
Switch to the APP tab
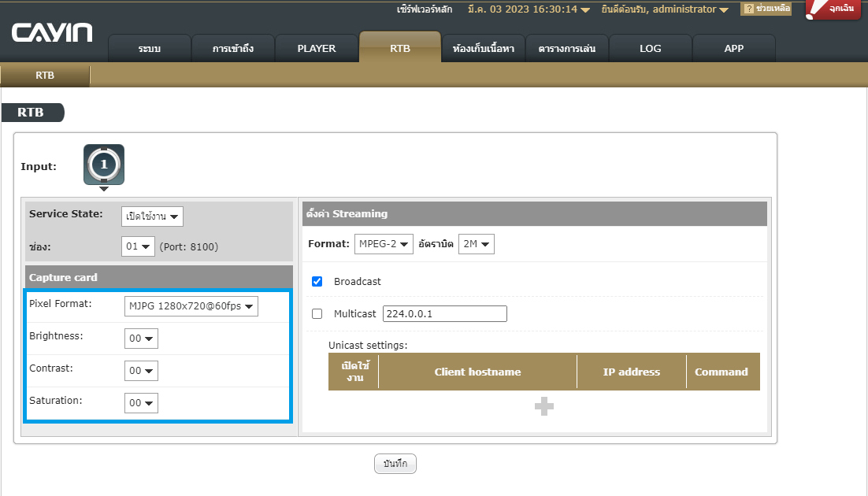(x=734, y=49)
